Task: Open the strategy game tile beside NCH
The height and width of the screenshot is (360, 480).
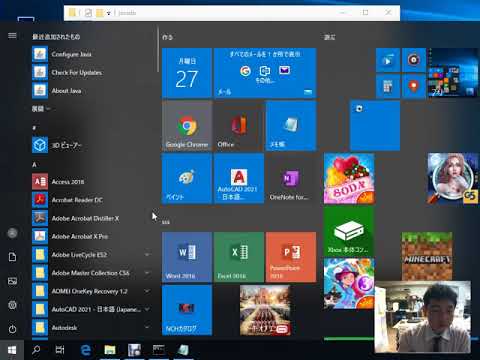Action: pos(265,310)
